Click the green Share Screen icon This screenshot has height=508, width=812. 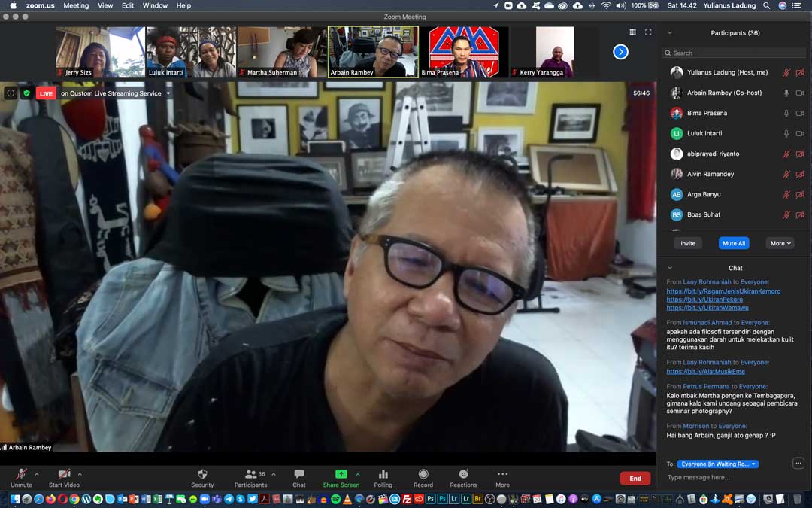point(341,474)
